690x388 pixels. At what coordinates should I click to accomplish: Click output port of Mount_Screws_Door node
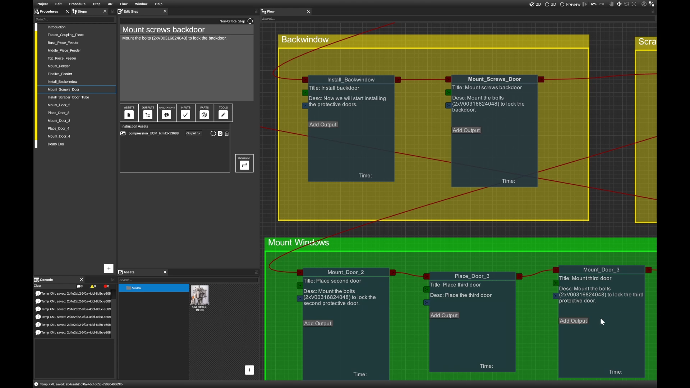[x=541, y=79]
